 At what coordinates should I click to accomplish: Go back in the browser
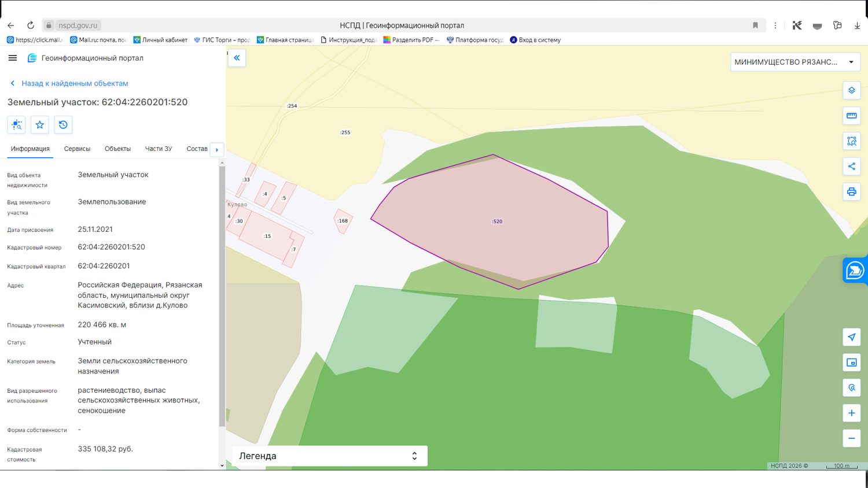pos(11,25)
